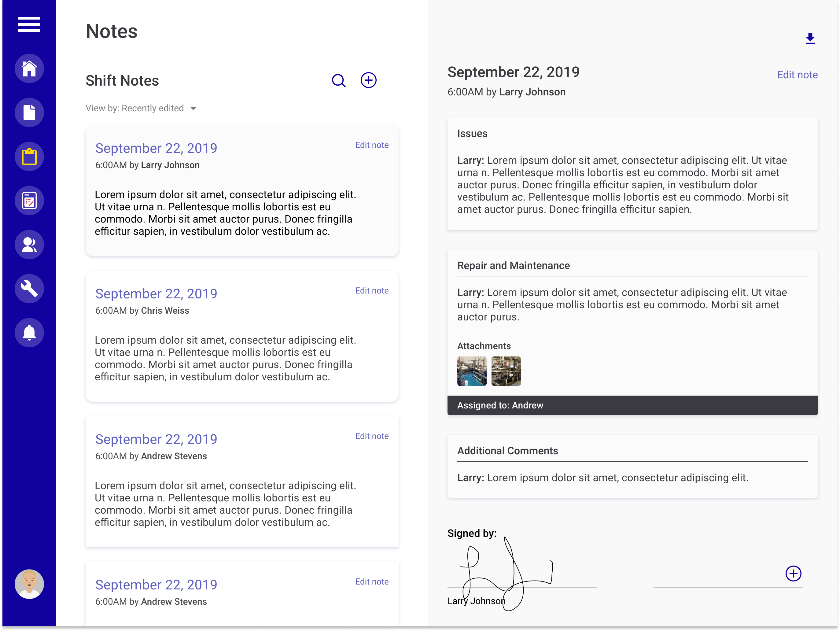Click the Assigned to: Andrew bar

click(632, 405)
